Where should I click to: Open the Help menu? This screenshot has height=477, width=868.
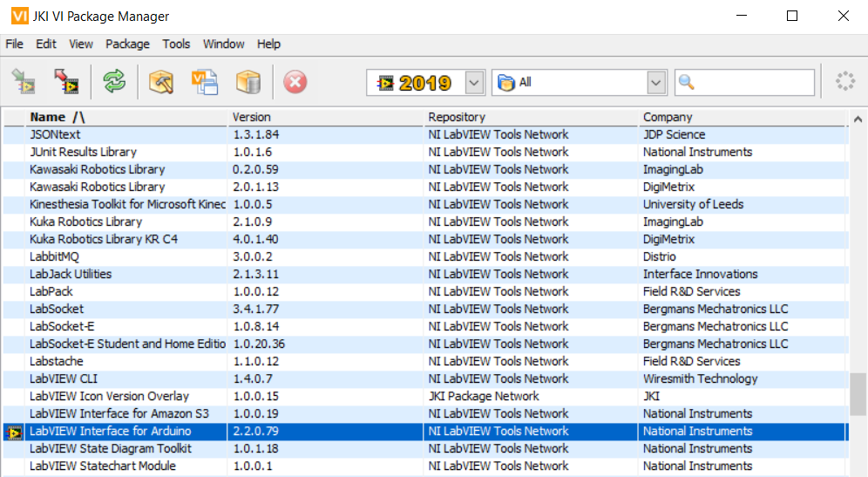pyautogui.click(x=268, y=44)
